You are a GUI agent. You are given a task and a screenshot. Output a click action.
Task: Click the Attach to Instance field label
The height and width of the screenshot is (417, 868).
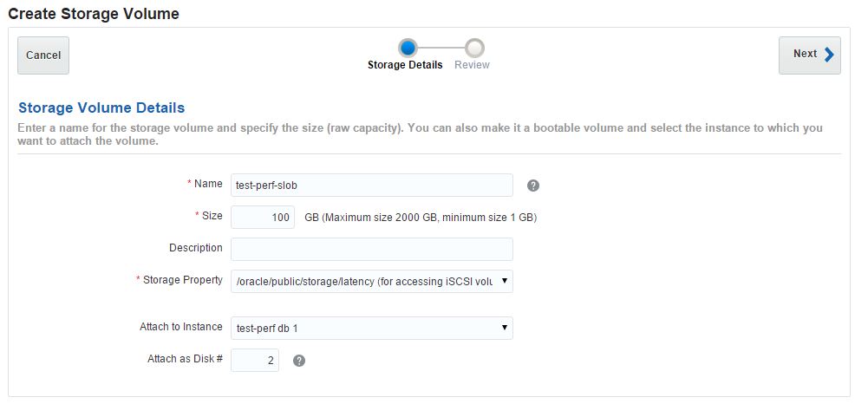(180, 327)
